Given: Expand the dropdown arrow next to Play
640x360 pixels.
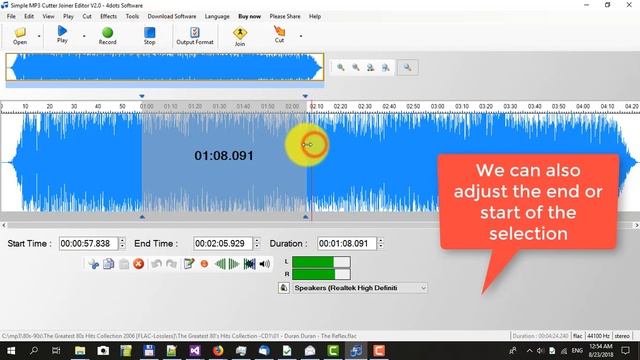Looking at the screenshot, I should [84, 36].
